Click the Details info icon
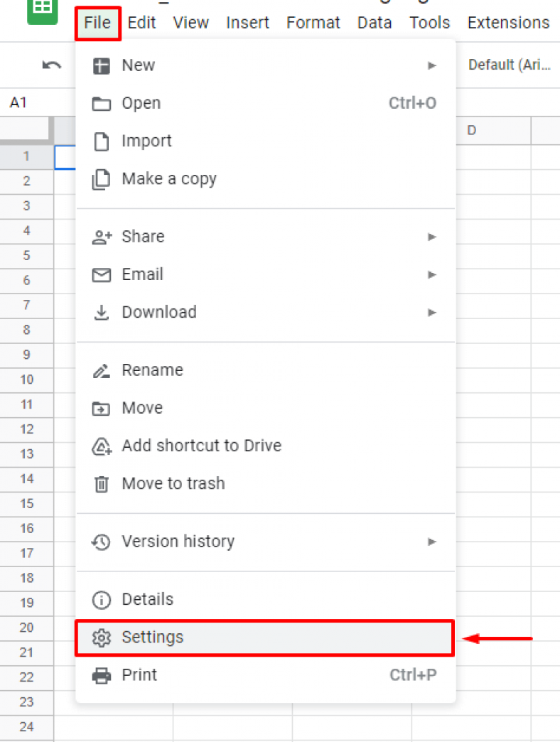The height and width of the screenshot is (742, 560). pyautogui.click(x=101, y=599)
